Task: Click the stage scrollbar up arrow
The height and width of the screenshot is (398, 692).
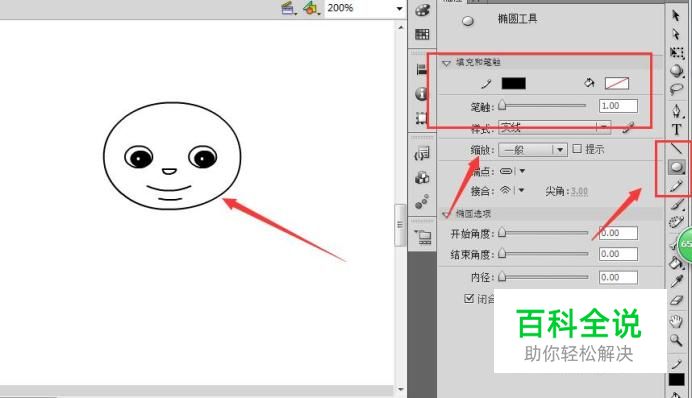Action: (400, 27)
